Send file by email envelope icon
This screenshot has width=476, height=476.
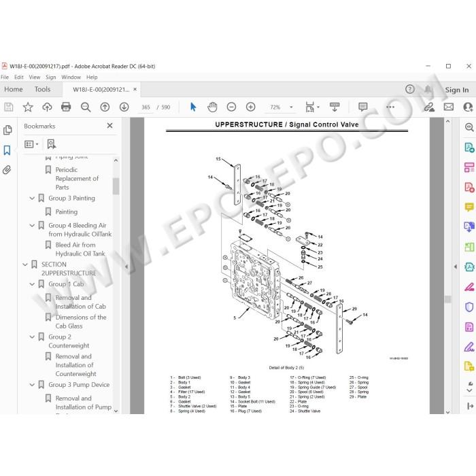click(449, 107)
